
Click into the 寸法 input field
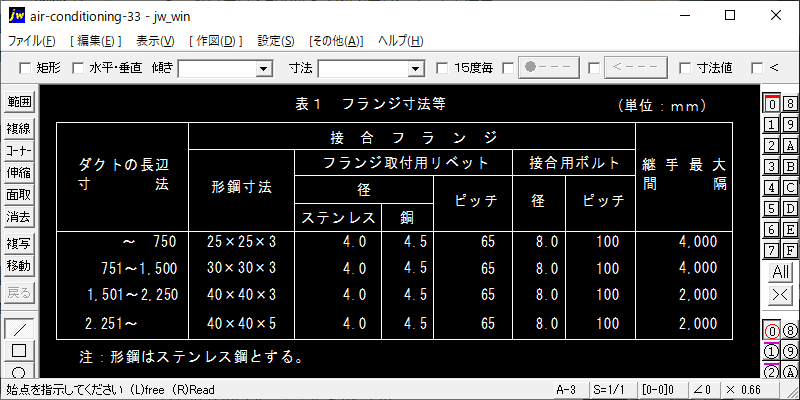364,68
